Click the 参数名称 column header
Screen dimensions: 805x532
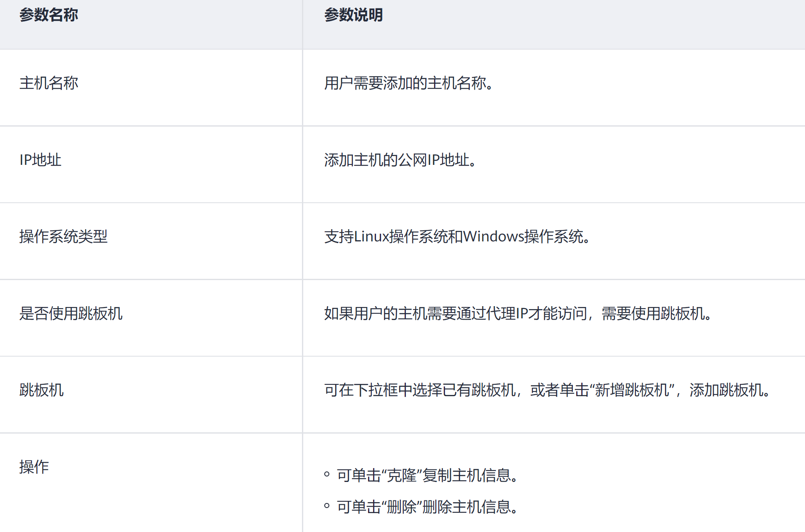49,15
